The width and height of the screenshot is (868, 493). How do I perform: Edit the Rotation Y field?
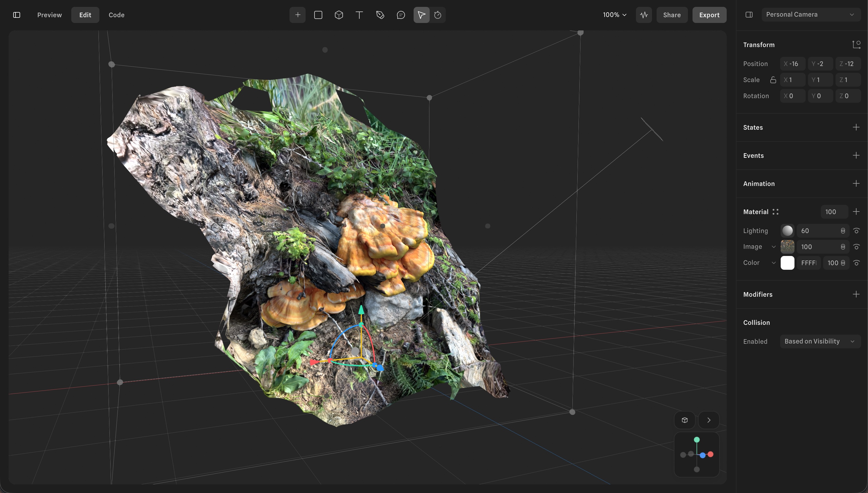(820, 96)
